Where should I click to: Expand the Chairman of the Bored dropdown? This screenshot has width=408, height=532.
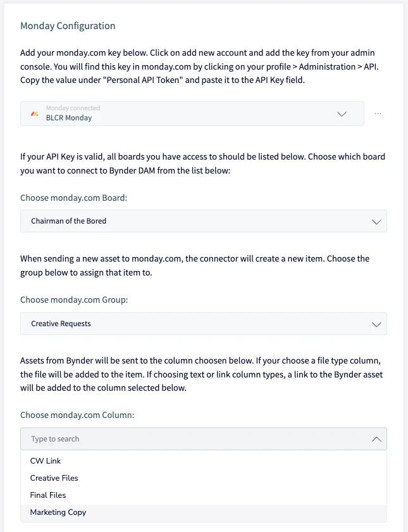pyautogui.click(x=203, y=221)
